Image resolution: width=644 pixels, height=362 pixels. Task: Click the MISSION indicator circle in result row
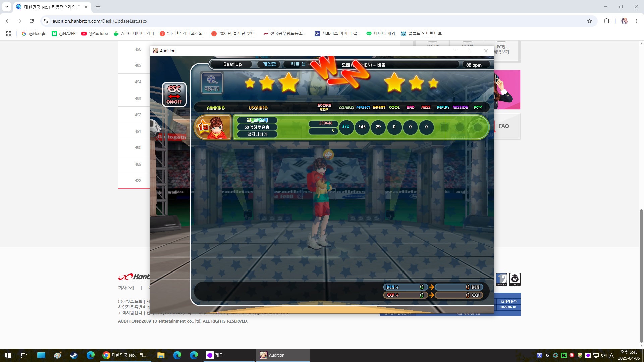tap(460, 127)
